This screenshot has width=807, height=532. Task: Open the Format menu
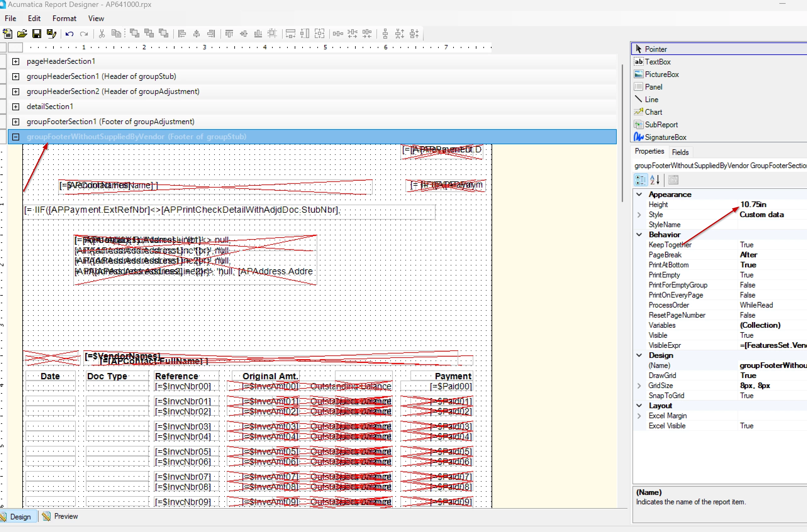(64, 18)
